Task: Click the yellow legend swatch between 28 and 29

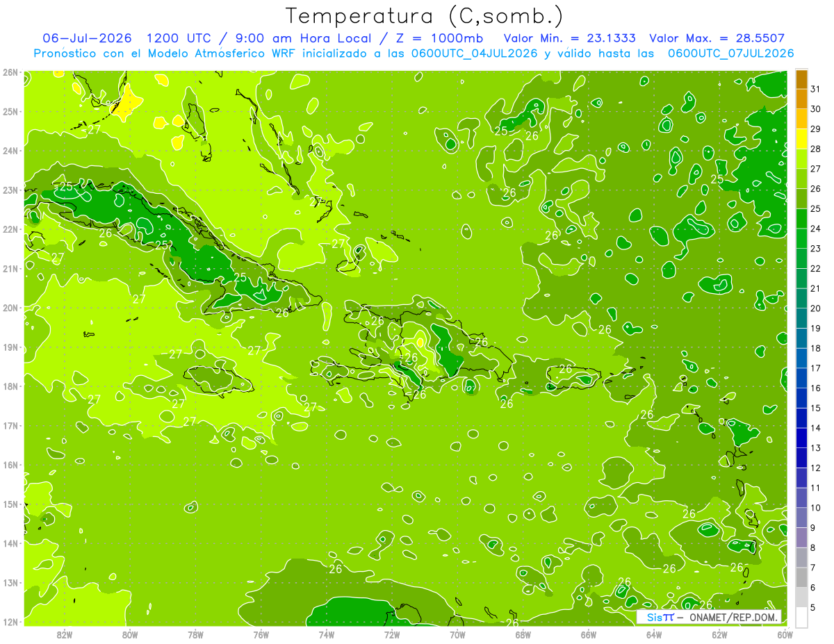Action: 801,138
